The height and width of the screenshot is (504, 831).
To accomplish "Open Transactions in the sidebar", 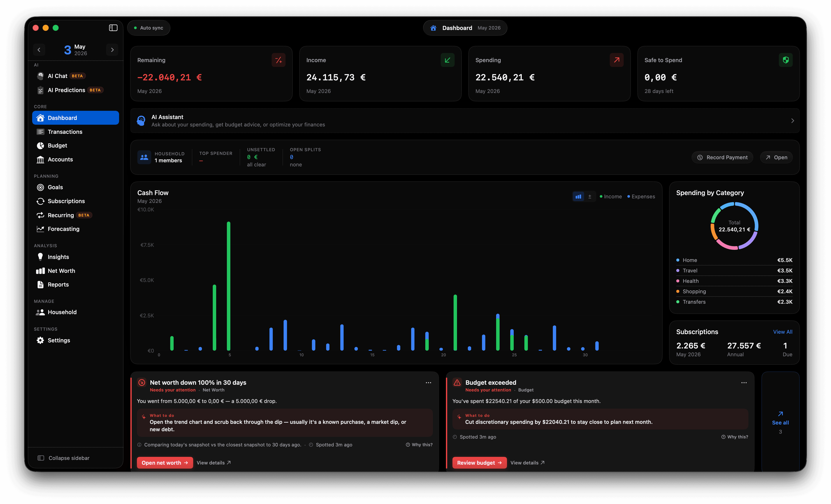I will point(76,131).
